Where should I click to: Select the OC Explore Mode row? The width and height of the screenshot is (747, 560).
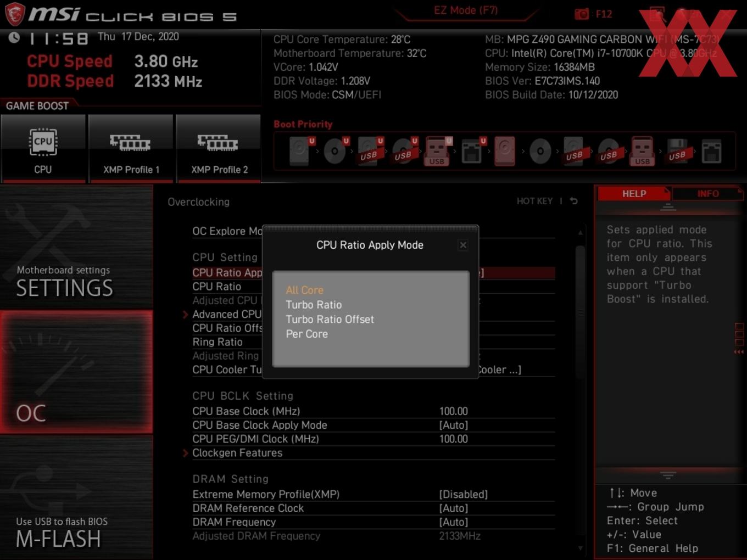tap(227, 231)
